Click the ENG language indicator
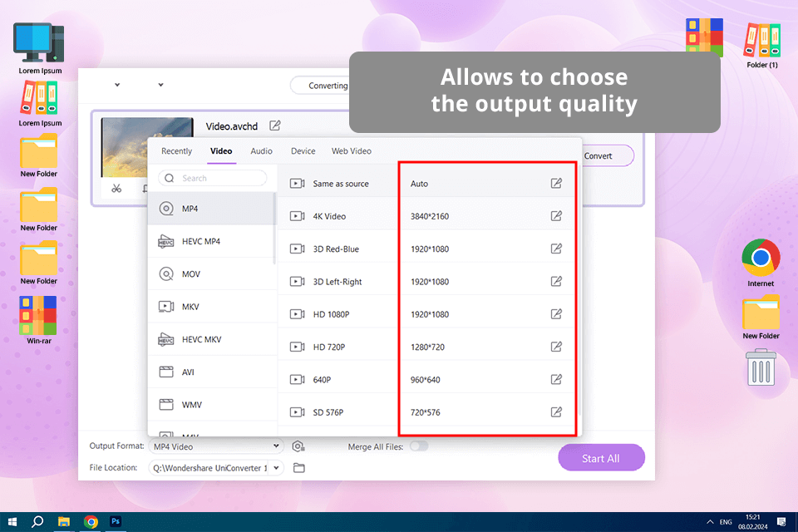798x532 pixels. 726,522
